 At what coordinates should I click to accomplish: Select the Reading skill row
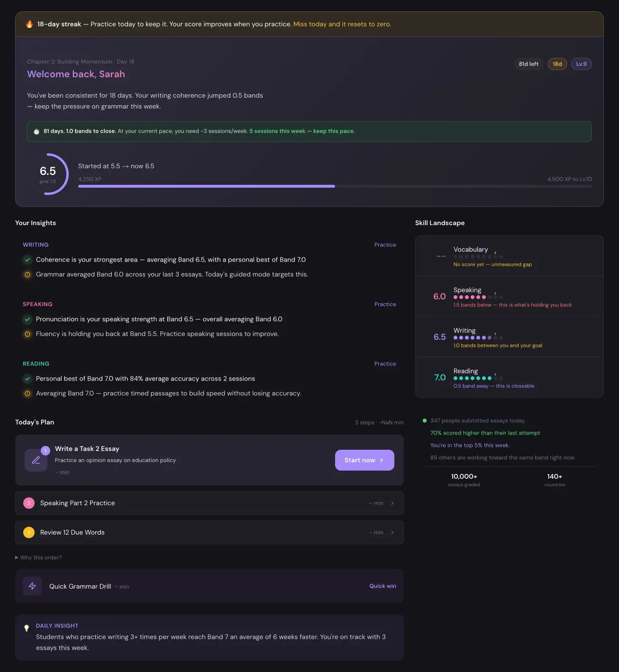click(509, 378)
